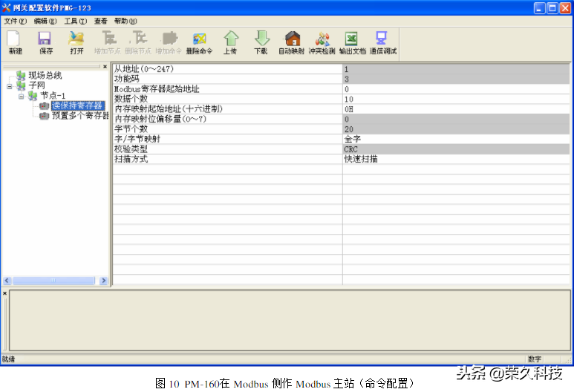Click the 删除命令 (Delete Command) icon
This screenshot has width=574, height=392.
tap(199, 42)
